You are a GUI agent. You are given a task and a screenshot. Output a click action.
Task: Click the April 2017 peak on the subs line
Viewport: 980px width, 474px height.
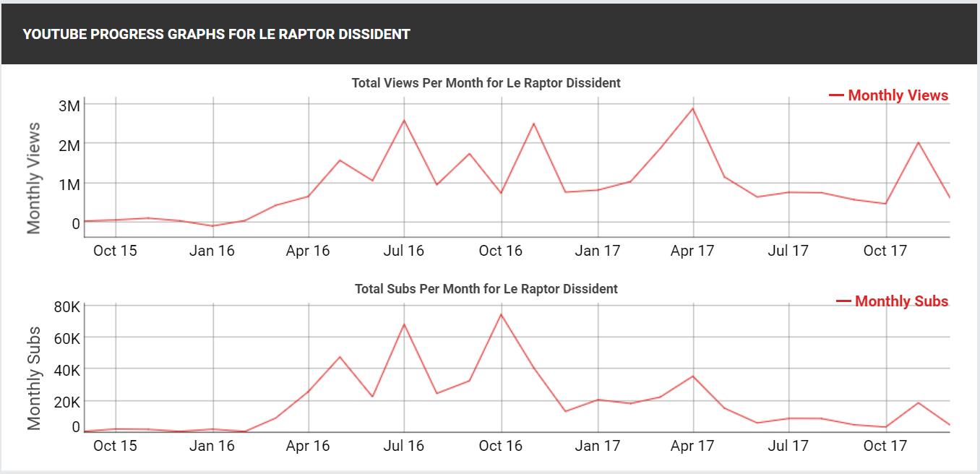693,376
